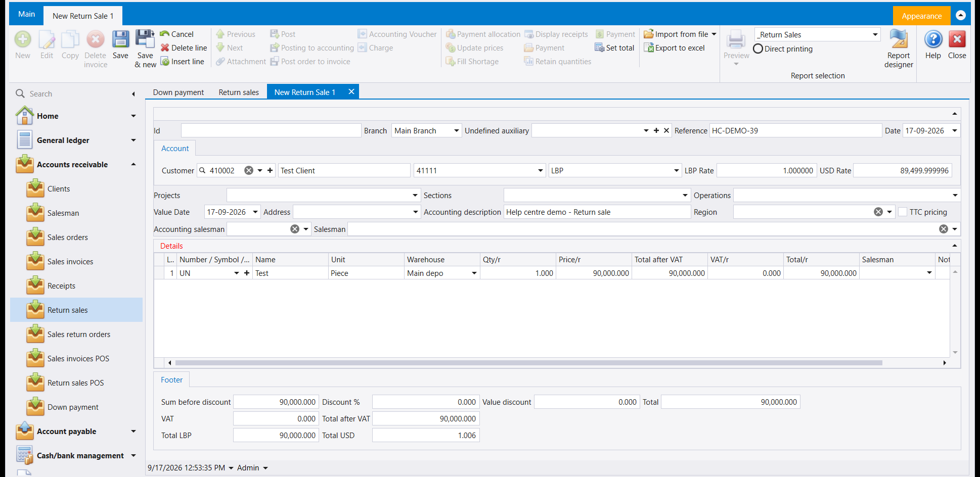Expand the General ledger section
Image resolution: width=980 pixels, height=477 pixels.
tap(133, 140)
